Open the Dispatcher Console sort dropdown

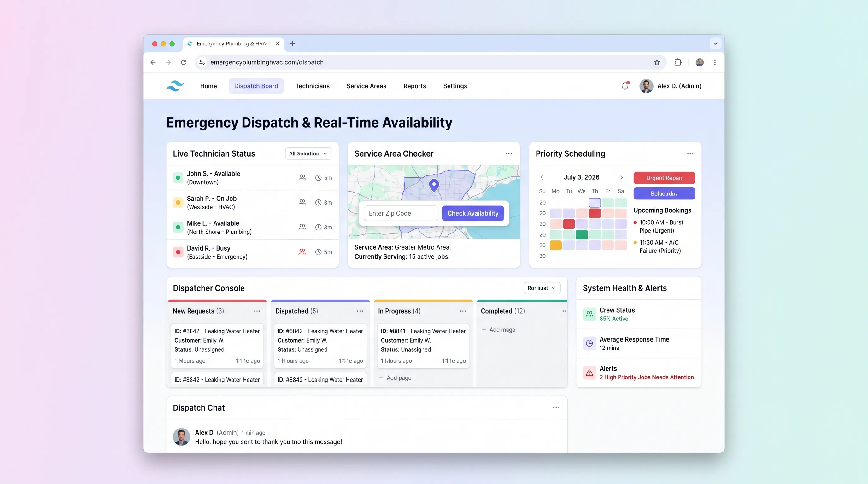click(542, 288)
